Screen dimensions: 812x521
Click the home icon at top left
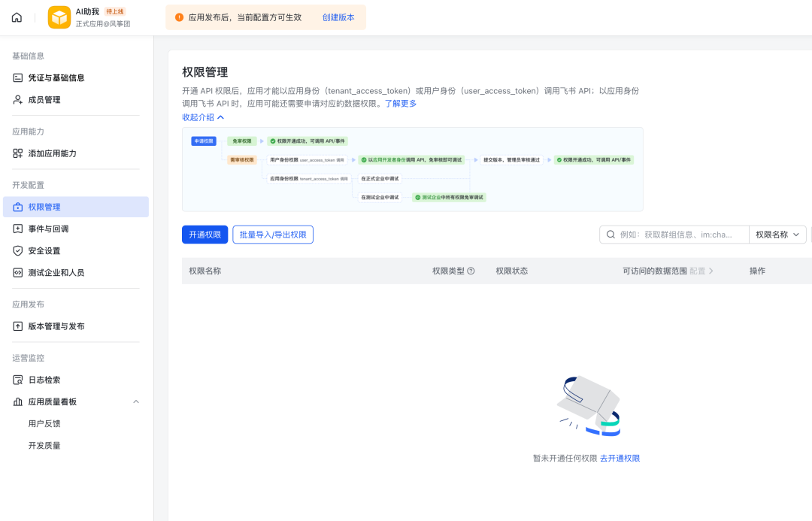pos(17,17)
